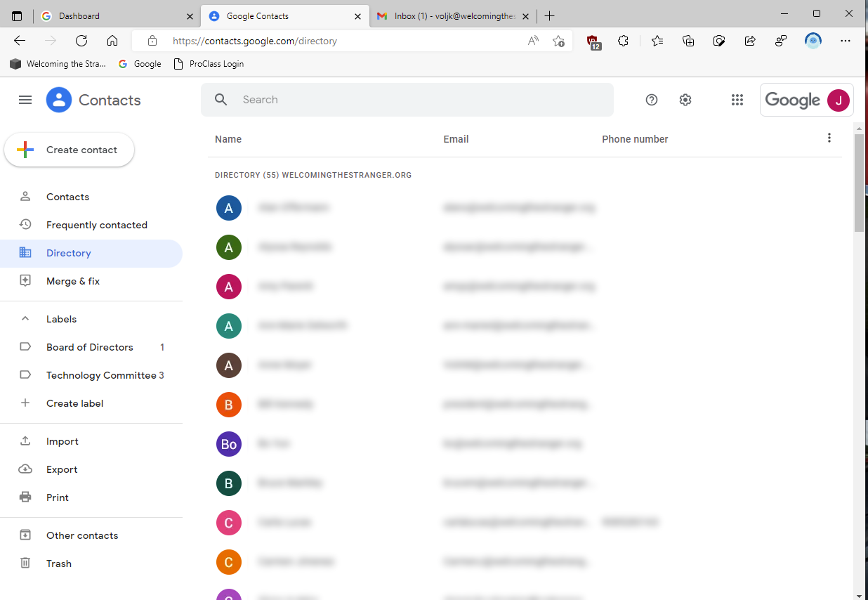
Task: Click the browser Home icon
Action: (112, 41)
